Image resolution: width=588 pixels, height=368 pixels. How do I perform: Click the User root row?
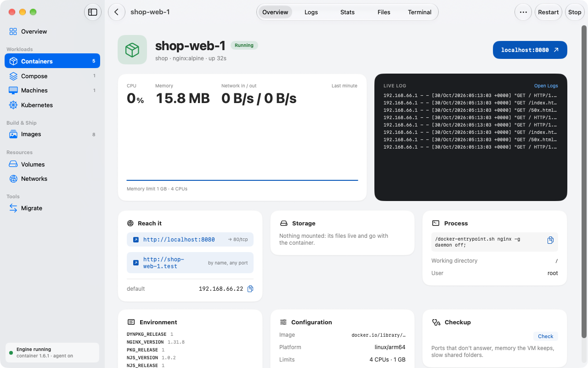click(x=495, y=273)
